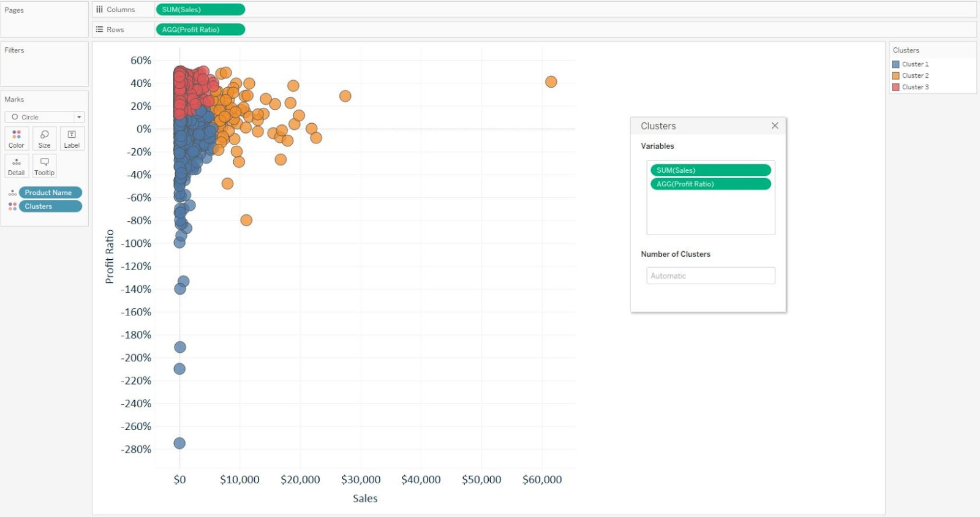Open the Size marks card
Image resolution: width=980 pixels, height=517 pixels.
tap(44, 138)
